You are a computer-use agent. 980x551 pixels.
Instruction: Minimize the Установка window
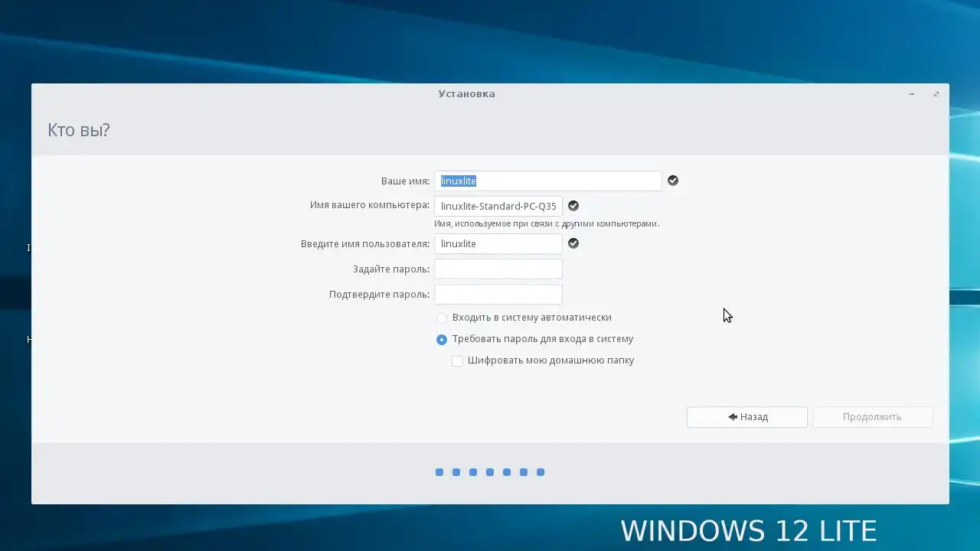click(x=912, y=94)
